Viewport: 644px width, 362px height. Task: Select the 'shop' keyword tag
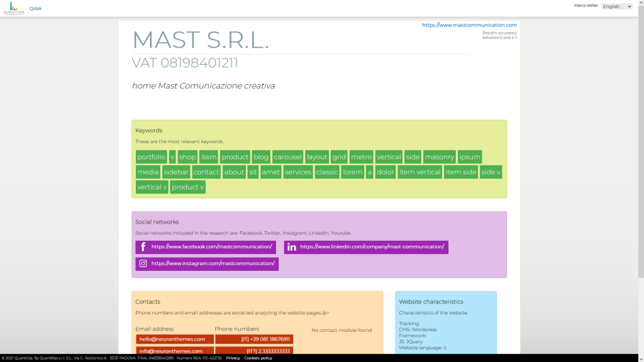click(x=187, y=156)
